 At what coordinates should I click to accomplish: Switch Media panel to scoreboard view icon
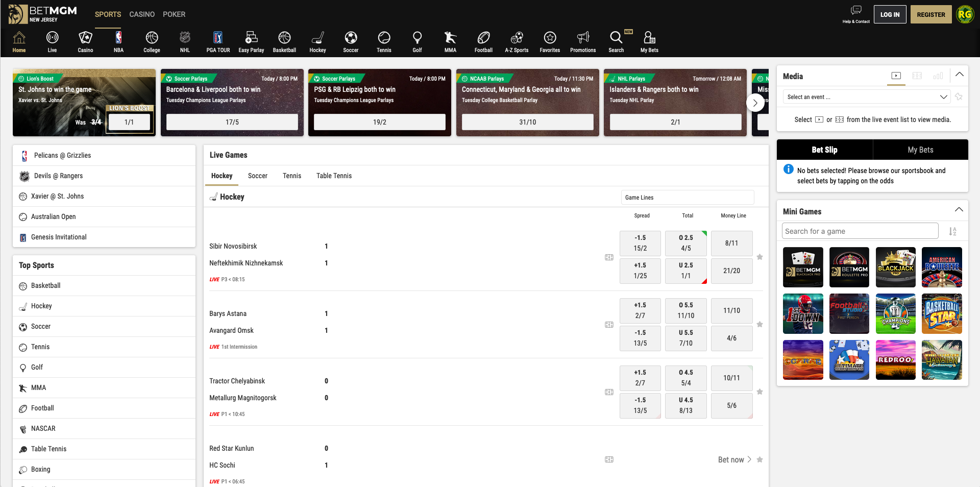[917, 76]
